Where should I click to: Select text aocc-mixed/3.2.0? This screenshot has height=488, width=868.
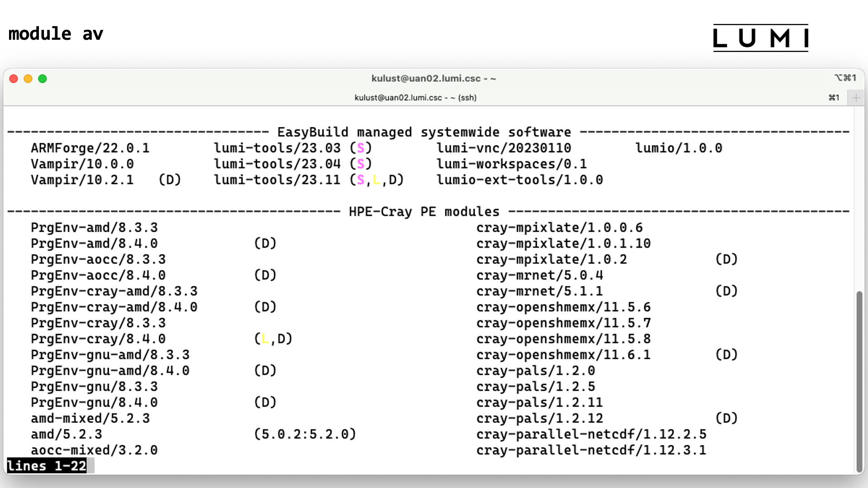coord(94,450)
